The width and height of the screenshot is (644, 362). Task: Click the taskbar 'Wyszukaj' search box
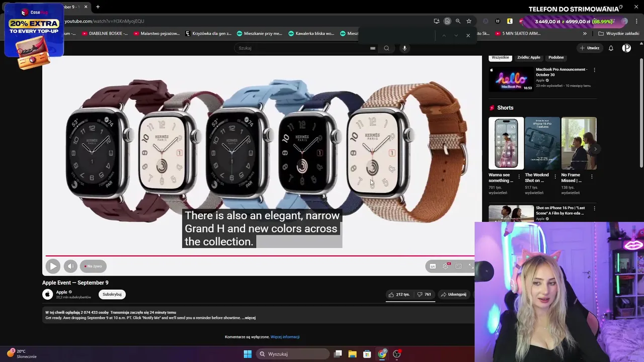click(292, 354)
